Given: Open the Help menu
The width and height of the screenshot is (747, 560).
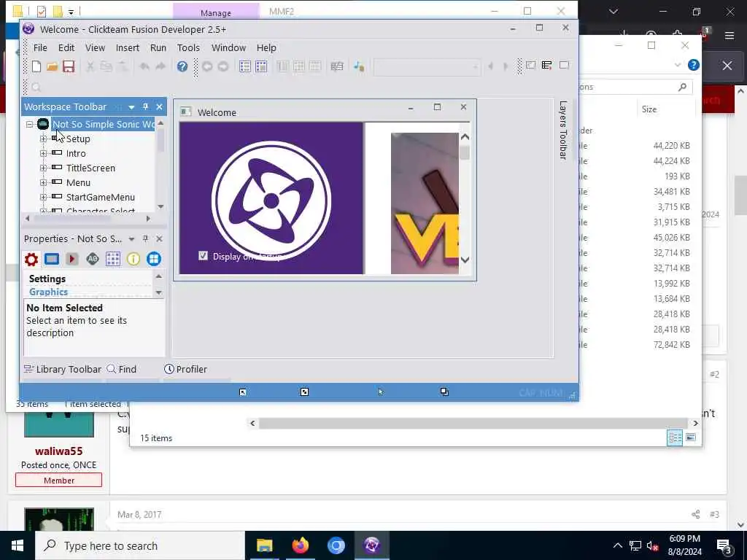Looking at the screenshot, I should pos(266,47).
